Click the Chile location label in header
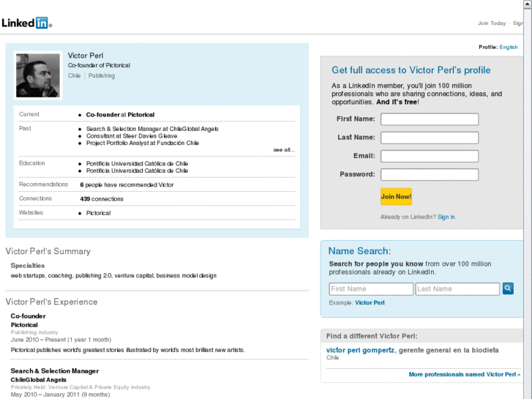This screenshot has width=532, height=399. (x=74, y=75)
